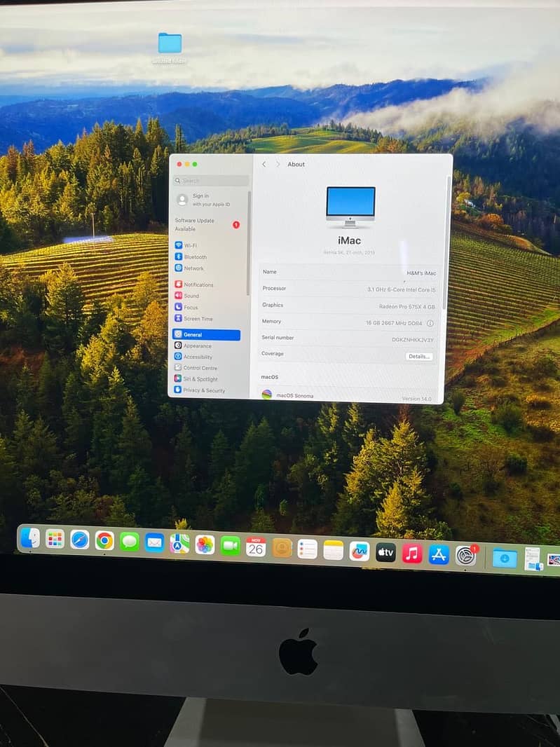560x747 pixels.
Task: Open Launchpad from the Dock
Action: tap(55, 540)
